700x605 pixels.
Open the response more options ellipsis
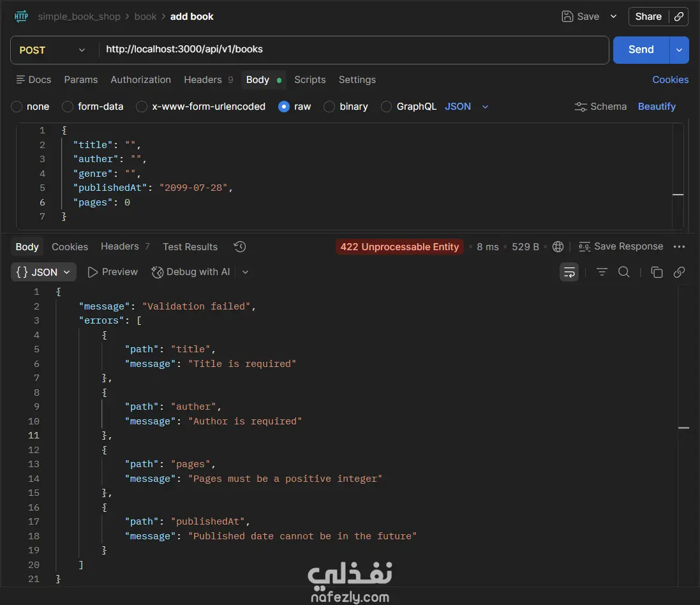click(679, 246)
